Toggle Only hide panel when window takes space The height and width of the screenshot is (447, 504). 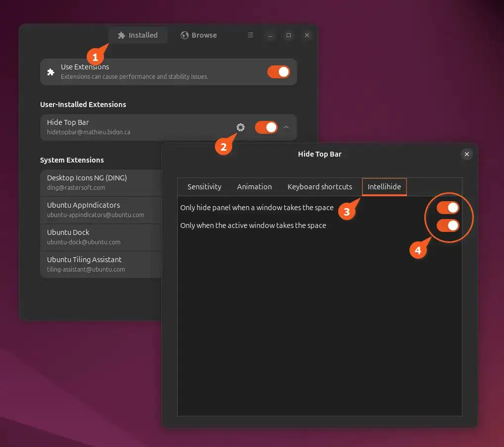point(448,208)
